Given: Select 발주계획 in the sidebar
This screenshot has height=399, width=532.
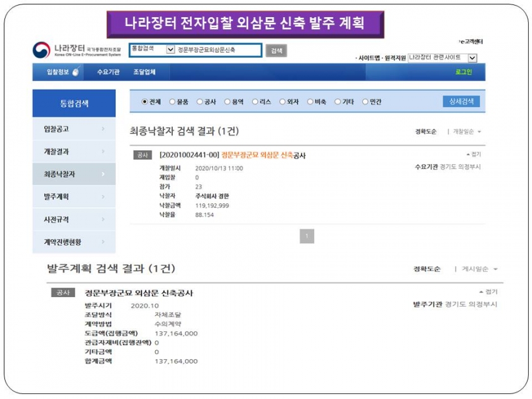Looking at the screenshot, I should pyautogui.click(x=74, y=197).
